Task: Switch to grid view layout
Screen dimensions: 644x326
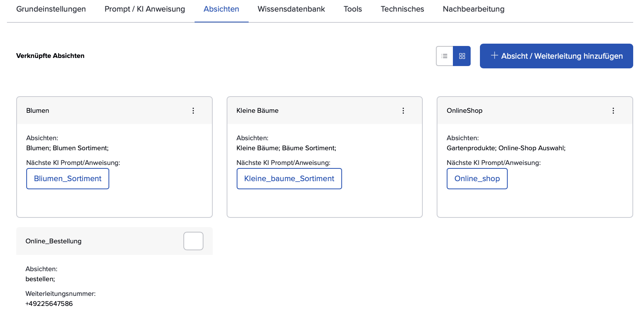Action: coord(462,56)
